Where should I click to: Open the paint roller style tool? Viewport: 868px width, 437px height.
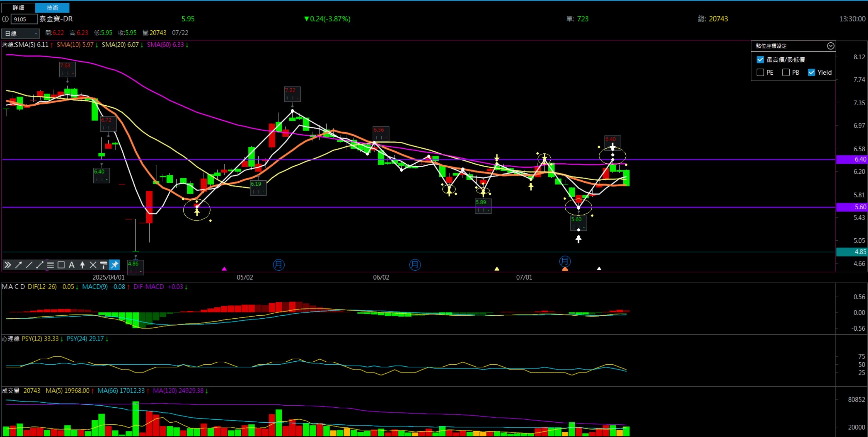(104, 265)
